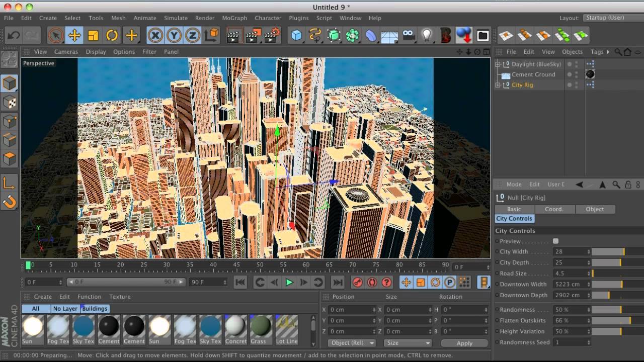Click Render Active View clapperboard icon
The image size is (644, 362).
coord(234,35)
